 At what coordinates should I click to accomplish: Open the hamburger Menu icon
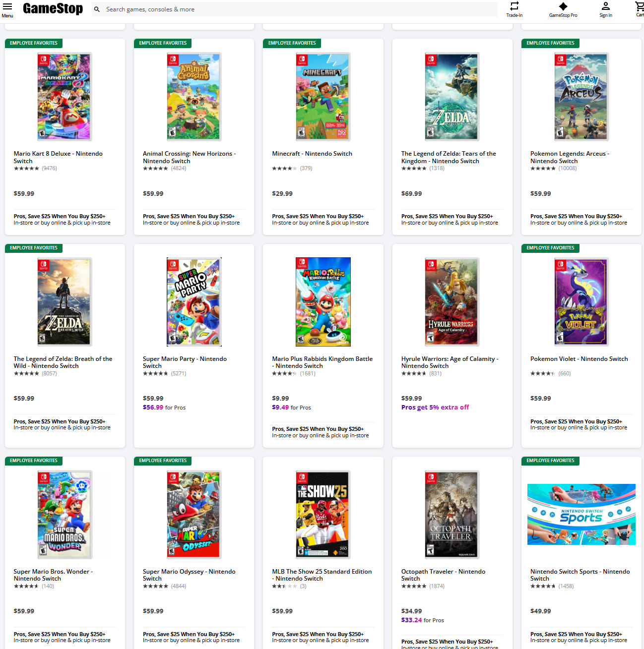pos(7,7)
